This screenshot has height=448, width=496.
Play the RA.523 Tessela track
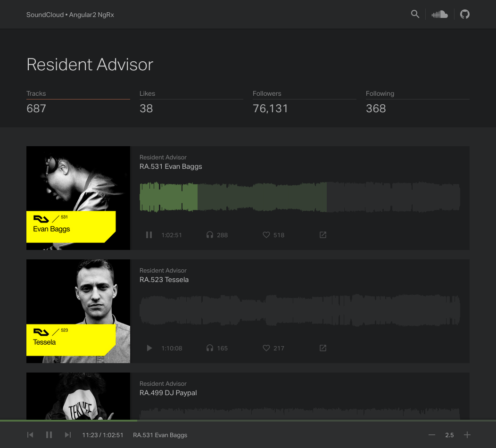[149, 348]
